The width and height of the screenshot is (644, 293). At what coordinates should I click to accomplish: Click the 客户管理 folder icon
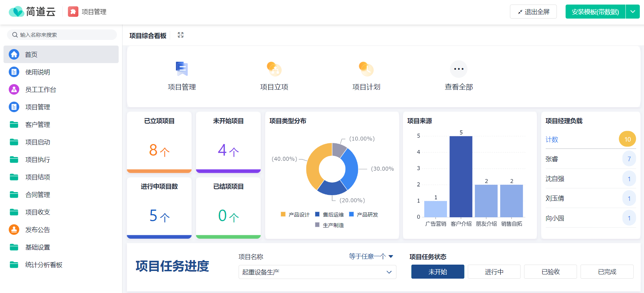[14, 124]
